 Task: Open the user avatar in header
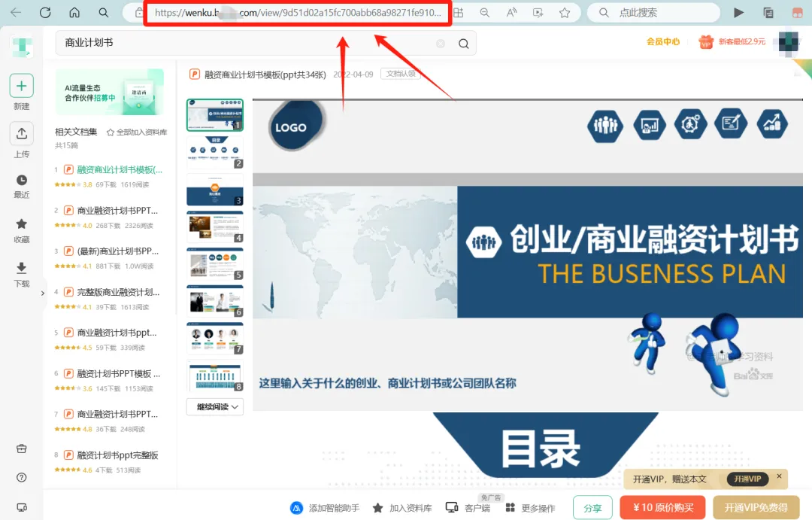tap(789, 42)
